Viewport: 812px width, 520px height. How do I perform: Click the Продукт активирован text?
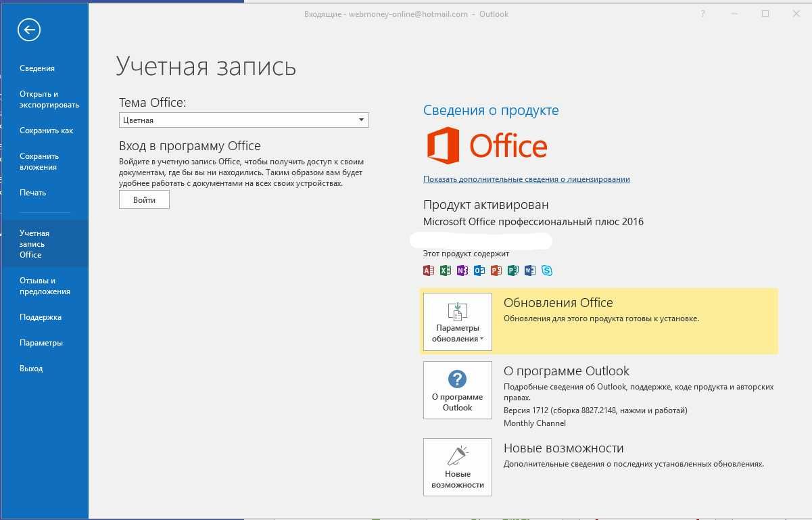[x=486, y=204]
